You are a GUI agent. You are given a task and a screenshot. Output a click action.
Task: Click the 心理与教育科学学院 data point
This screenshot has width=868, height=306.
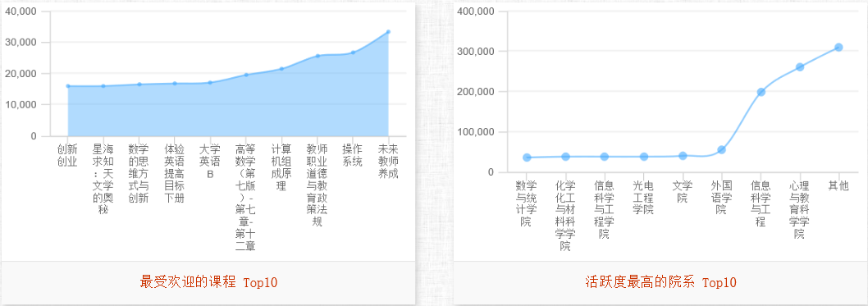799,67
